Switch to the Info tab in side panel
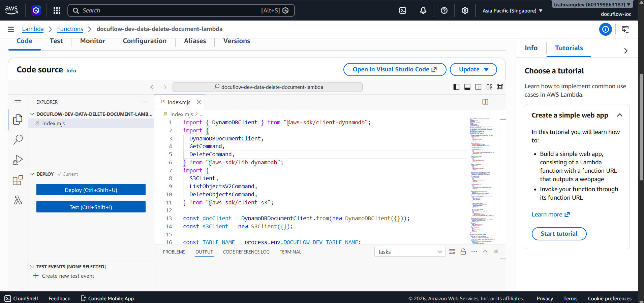 tap(531, 48)
